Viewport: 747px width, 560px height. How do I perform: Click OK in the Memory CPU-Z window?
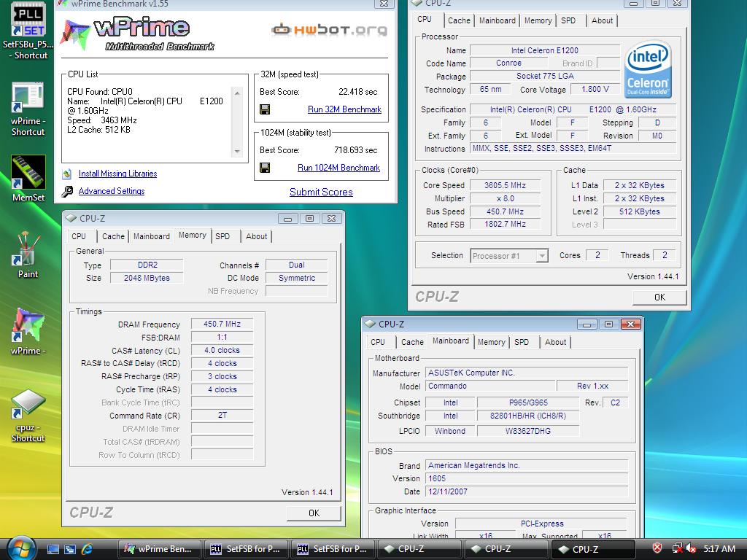tap(314, 513)
